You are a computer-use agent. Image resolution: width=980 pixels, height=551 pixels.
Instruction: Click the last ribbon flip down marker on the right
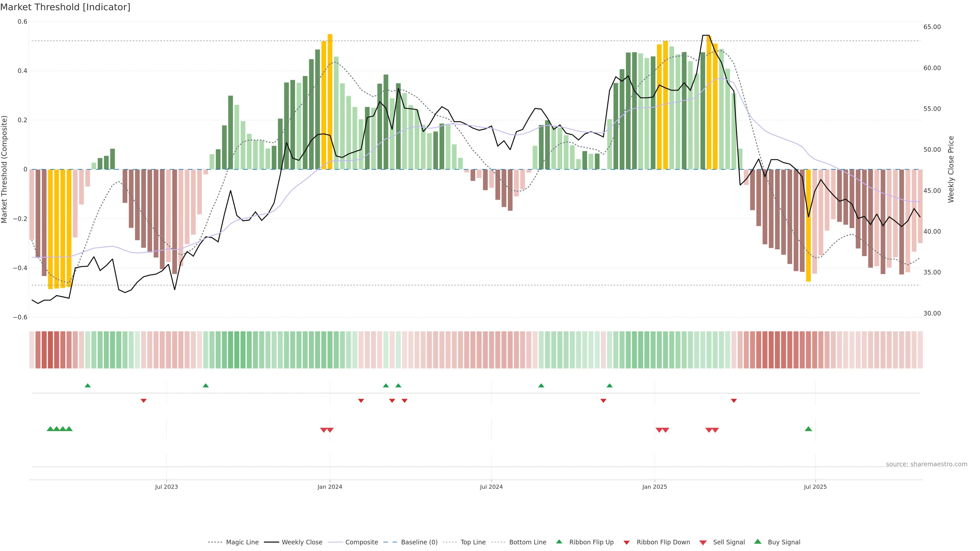tap(734, 400)
